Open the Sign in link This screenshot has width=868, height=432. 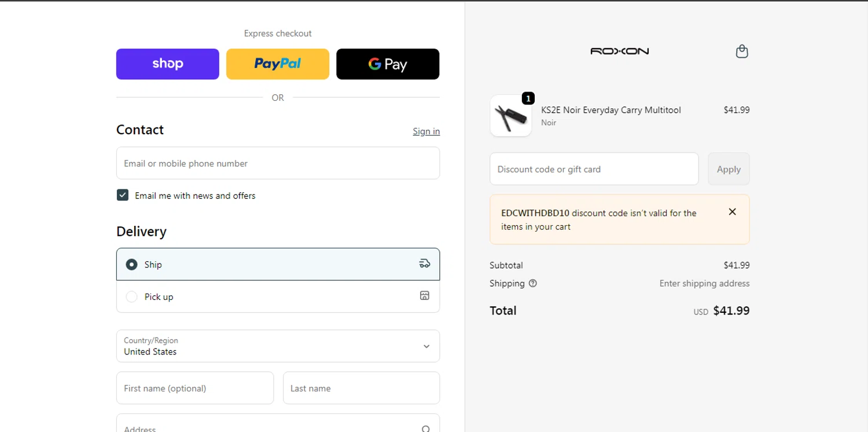[x=426, y=131]
